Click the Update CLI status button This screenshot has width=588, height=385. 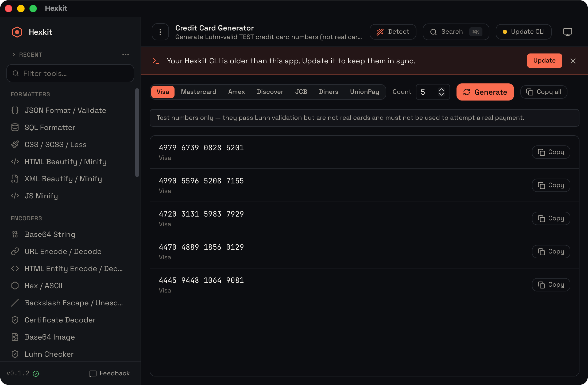click(524, 32)
